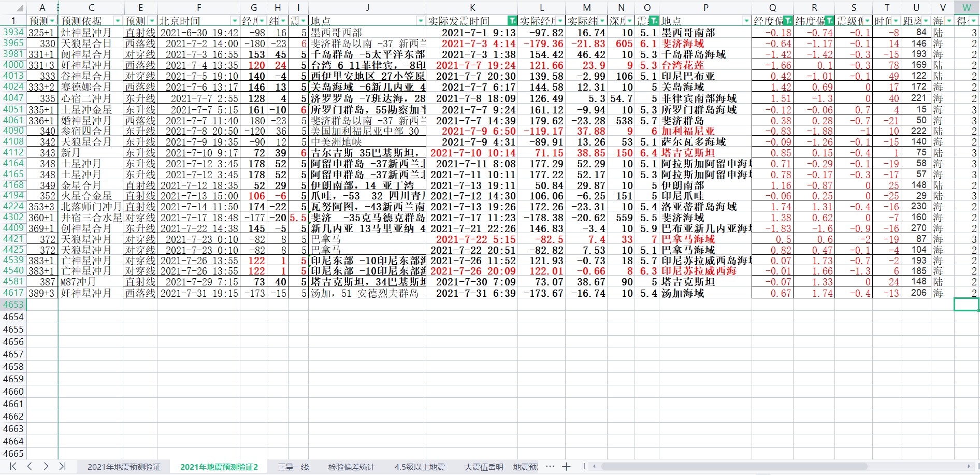Open active filter on 经度偏 column
The height and width of the screenshot is (475, 980).
[x=788, y=21]
